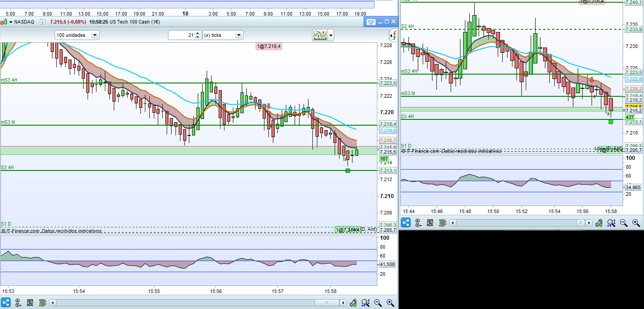Click the 7.213,1 price tag on left axis
The width and height of the screenshot is (644, 309).
388,170
